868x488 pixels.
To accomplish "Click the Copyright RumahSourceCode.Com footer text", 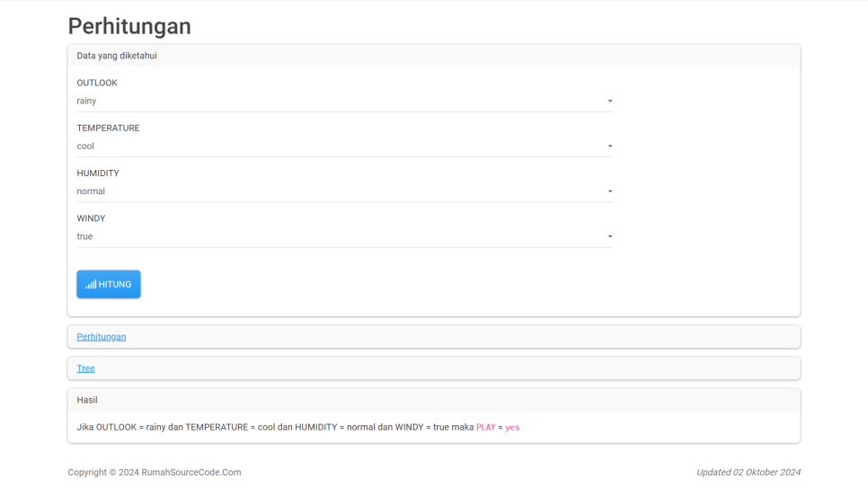I will coord(154,473).
